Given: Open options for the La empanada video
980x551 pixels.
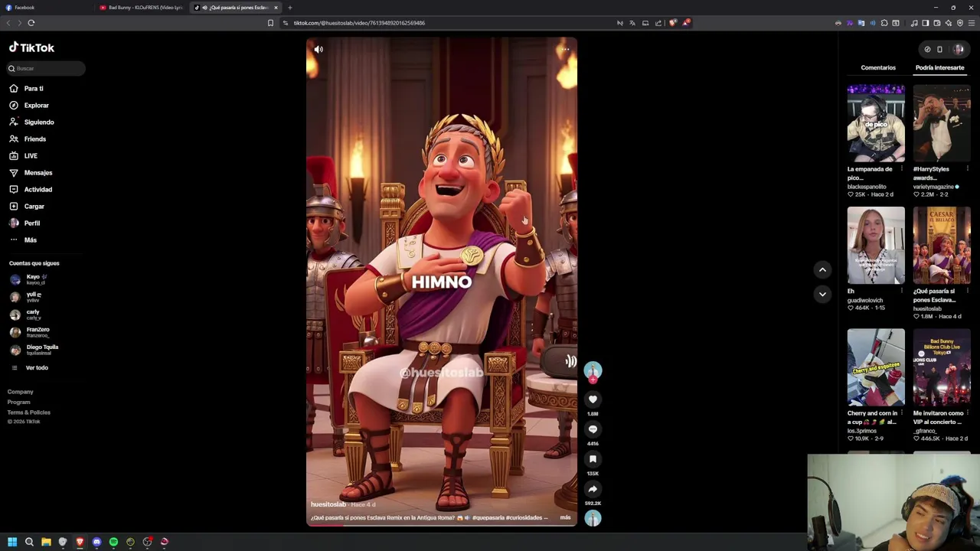Looking at the screenshot, I should tap(901, 169).
